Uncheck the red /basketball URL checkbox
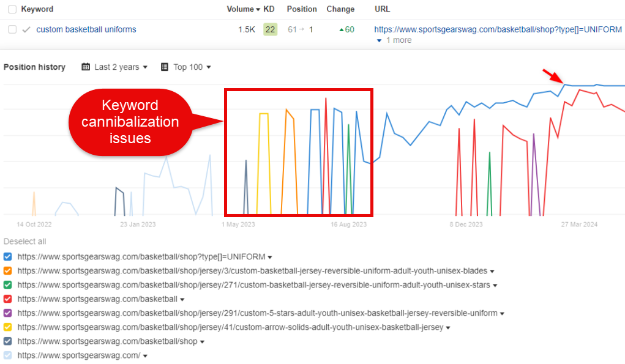Viewport: 625px width, 364px height. tap(7, 299)
